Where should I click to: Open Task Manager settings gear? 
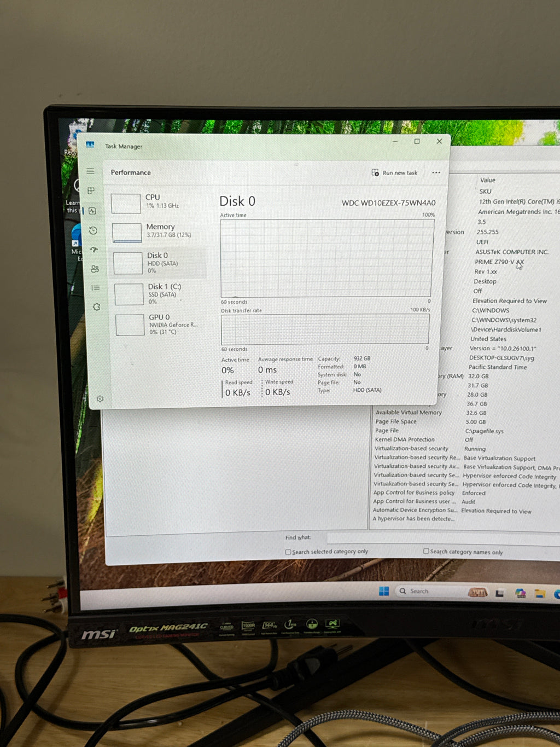coord(100,399)
